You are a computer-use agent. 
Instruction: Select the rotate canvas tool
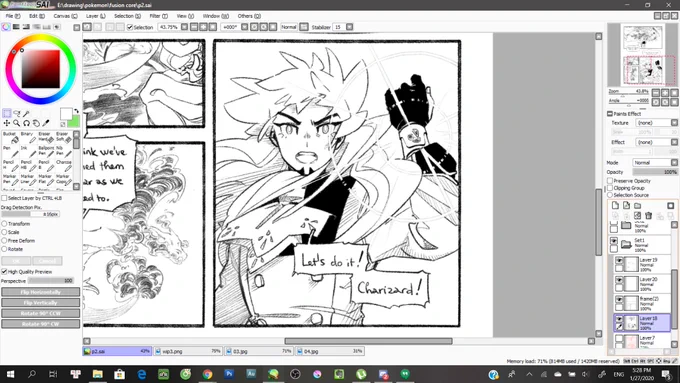(x=26, y=123)
